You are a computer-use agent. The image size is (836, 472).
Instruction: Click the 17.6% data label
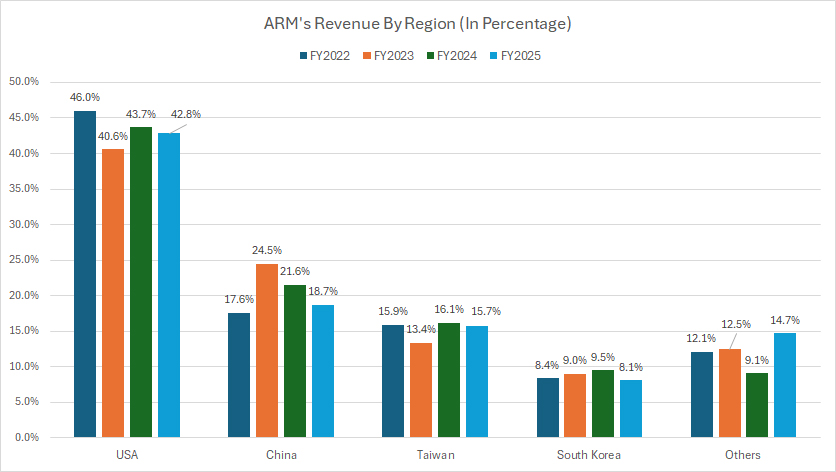239,299
